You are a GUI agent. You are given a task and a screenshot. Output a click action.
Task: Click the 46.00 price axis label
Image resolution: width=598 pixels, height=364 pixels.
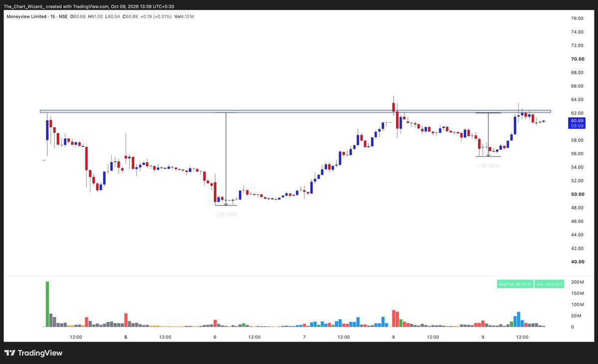click(x=577, y=221)
